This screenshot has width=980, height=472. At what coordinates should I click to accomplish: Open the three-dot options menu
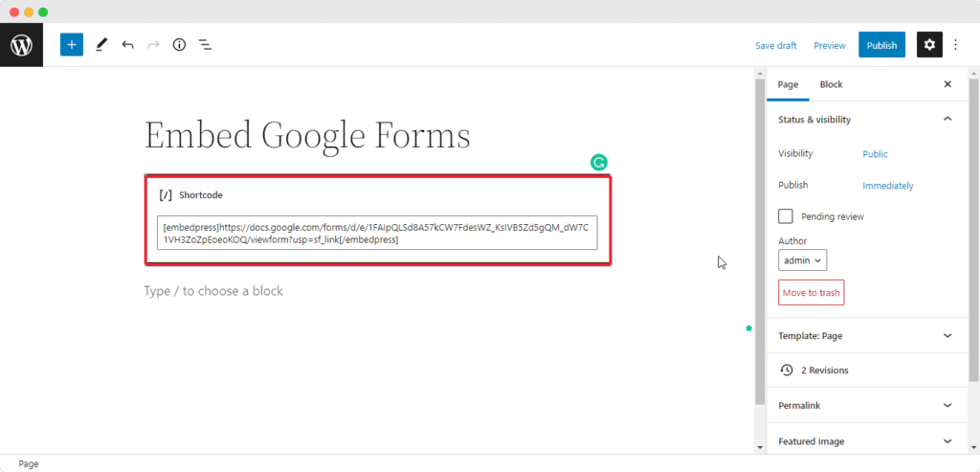955,45
